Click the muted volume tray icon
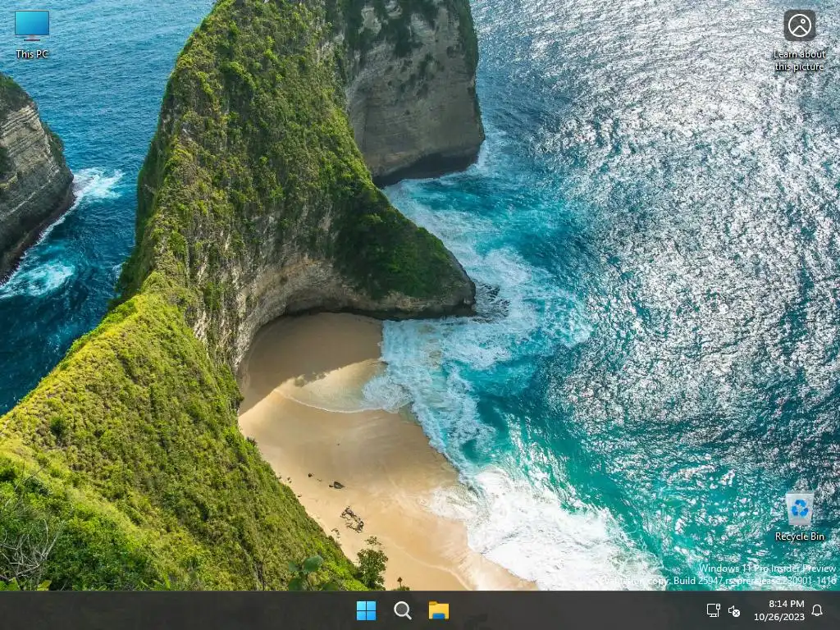Screen dimensions: 840x630 tap(734, 610)
